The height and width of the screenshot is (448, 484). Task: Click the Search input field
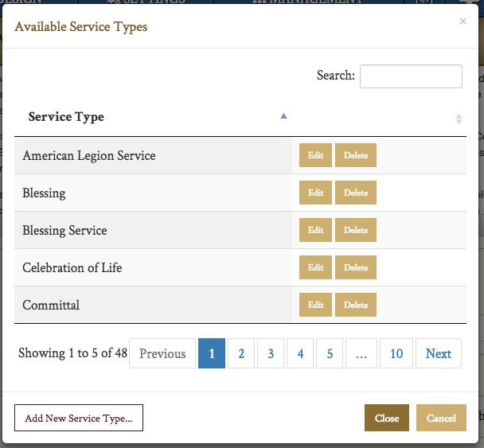(411, 76)
